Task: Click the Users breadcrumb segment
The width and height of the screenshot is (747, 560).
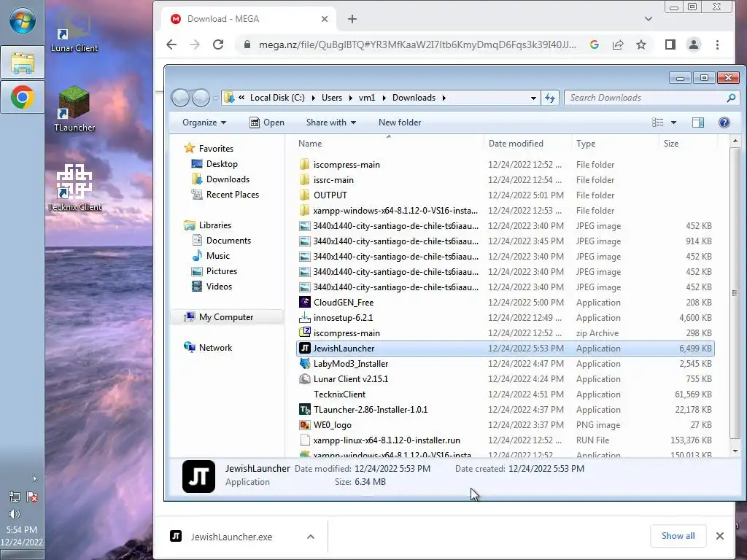Action: [x=332, y=98]
